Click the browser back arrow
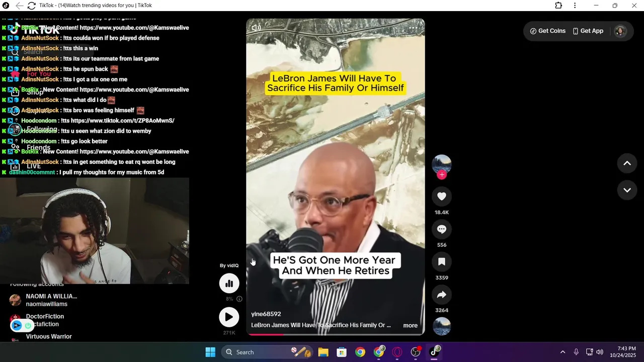 (x=19, y=6)
